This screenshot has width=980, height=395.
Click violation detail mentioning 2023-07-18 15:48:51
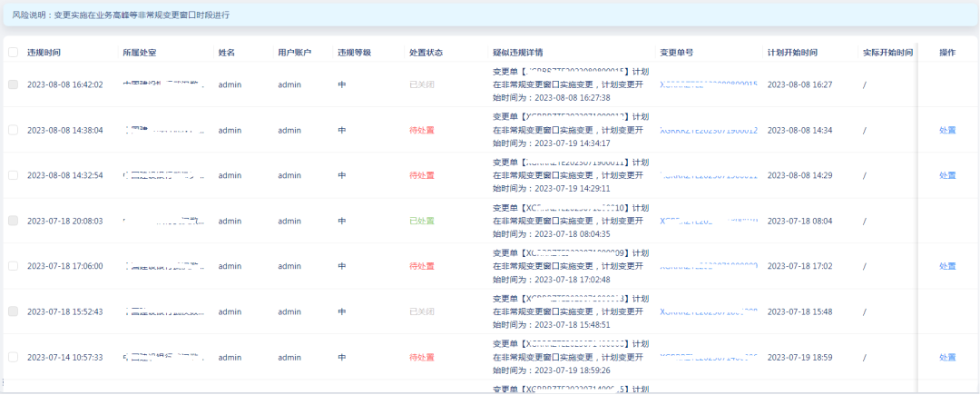pyautogui.click(x=571, y=311)
